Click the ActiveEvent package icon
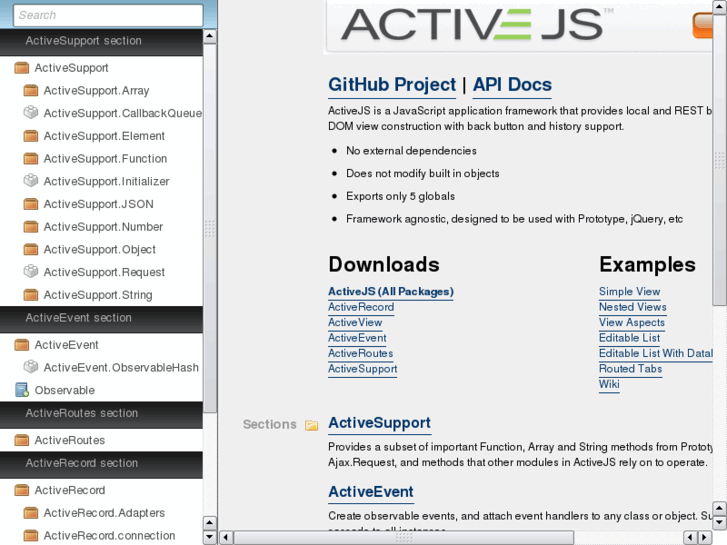The image size is (727, 545). point(21,345)
